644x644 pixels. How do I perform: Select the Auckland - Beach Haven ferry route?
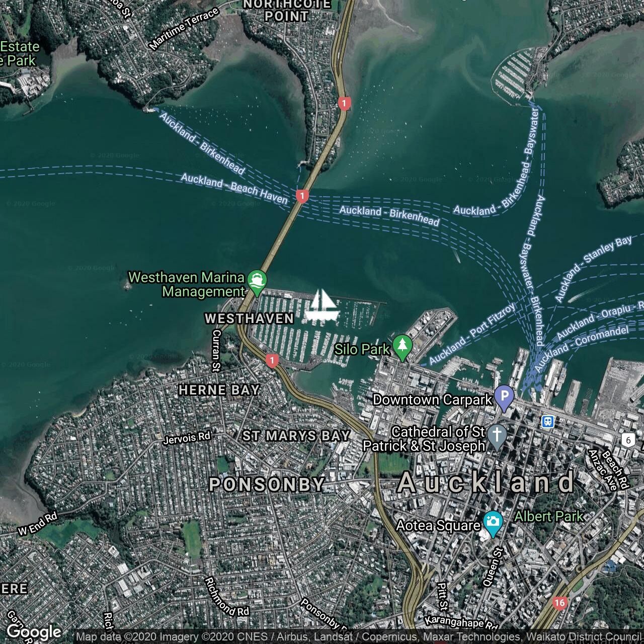234,189
